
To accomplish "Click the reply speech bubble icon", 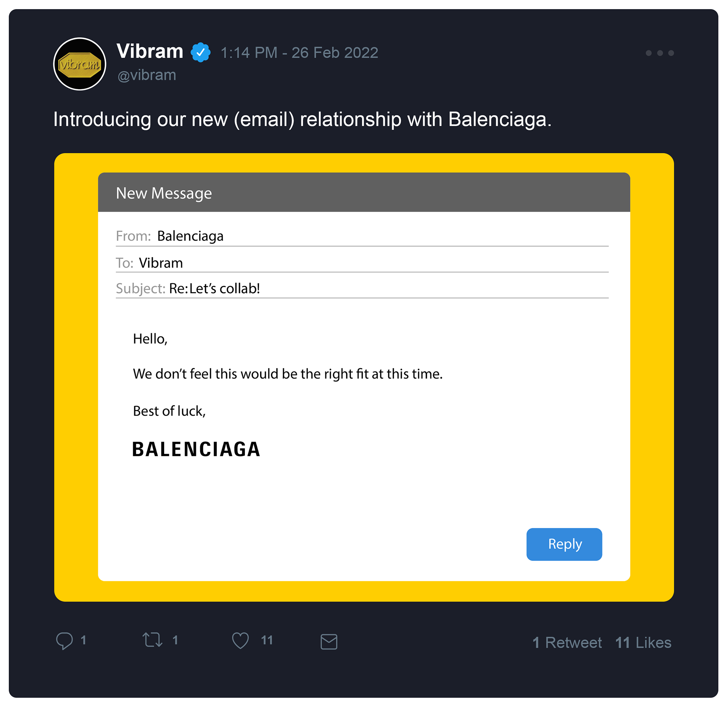I will (64, 641).
